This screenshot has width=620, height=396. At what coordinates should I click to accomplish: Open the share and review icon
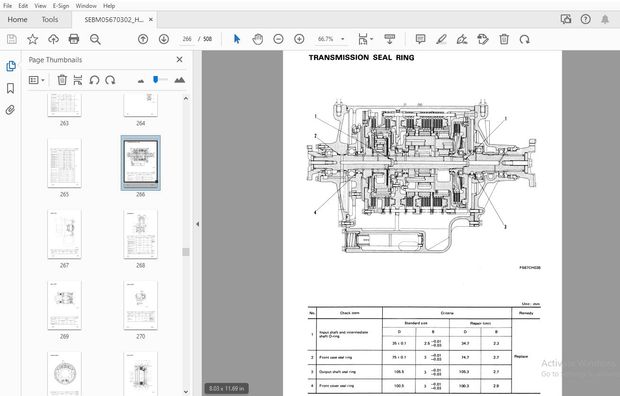click(x=566, y=19)
